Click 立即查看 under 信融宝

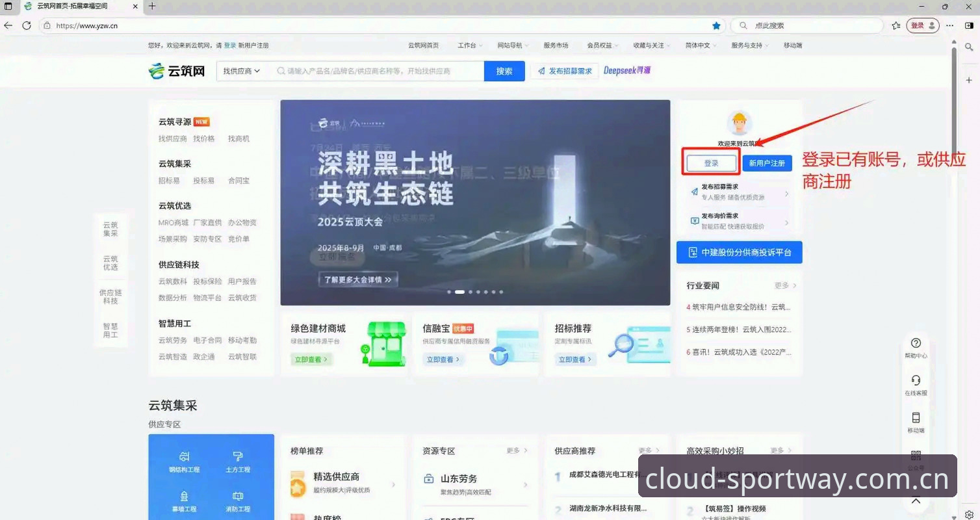443,359
